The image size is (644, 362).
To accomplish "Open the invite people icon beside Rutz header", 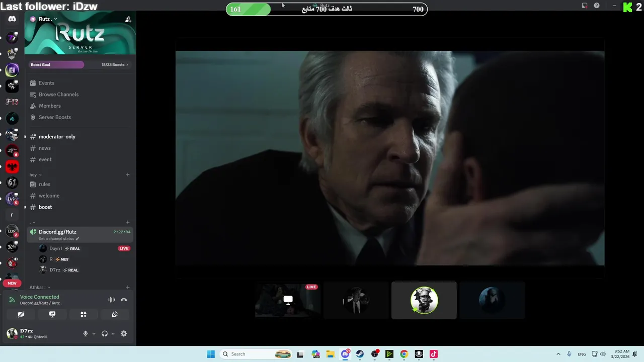I will [x=128, y=19].
